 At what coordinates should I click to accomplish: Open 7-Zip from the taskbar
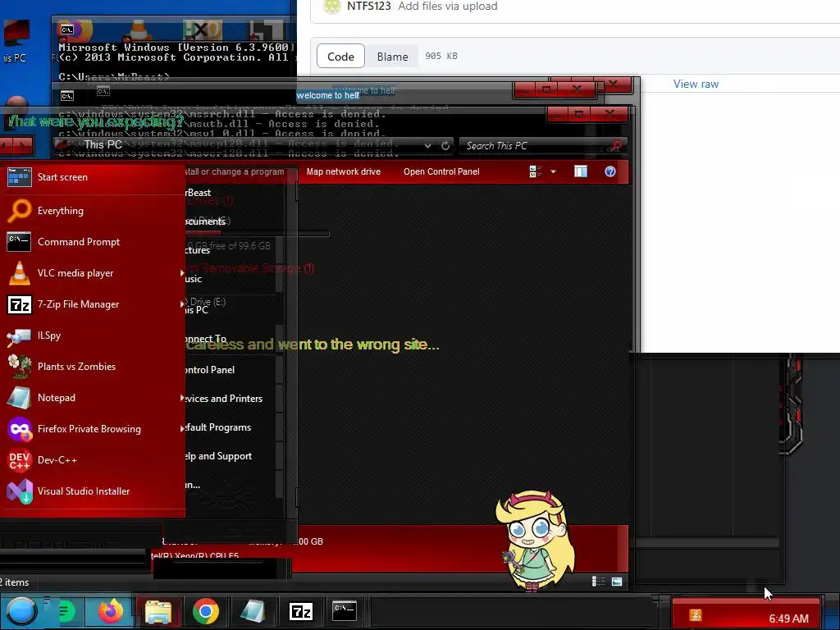coord(300,611)
